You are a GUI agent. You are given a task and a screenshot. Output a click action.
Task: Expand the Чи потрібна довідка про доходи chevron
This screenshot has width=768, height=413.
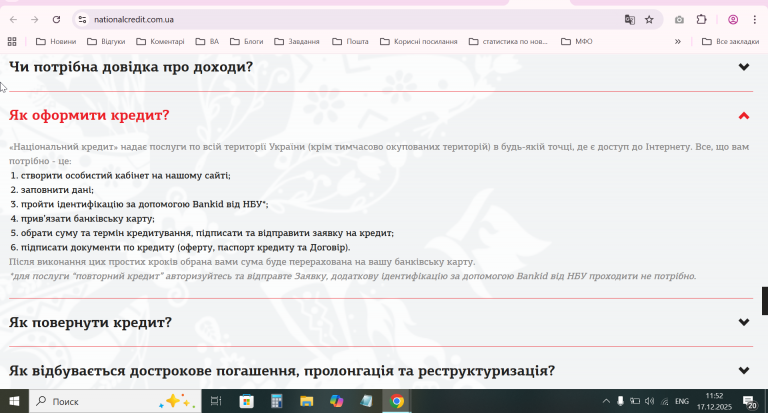click(744, 67)
